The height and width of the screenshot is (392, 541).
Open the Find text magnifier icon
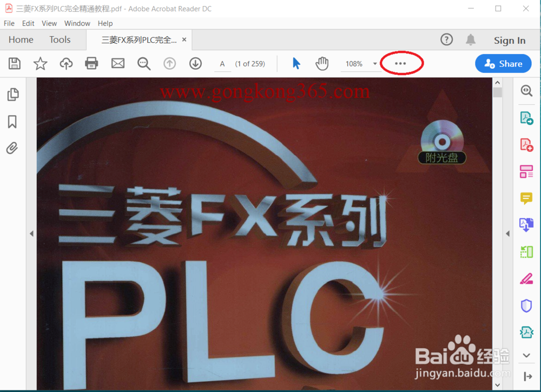(x=144, y=64)
